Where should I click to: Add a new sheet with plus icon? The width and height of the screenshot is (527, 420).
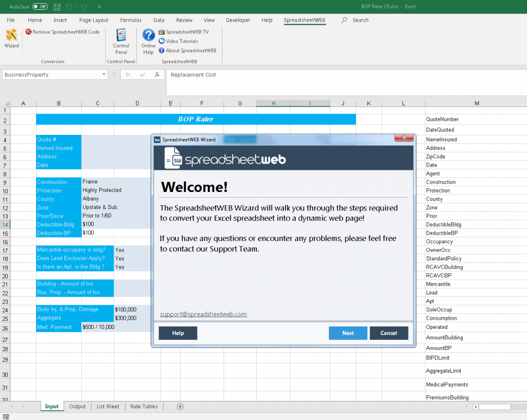tap(180, 407)
